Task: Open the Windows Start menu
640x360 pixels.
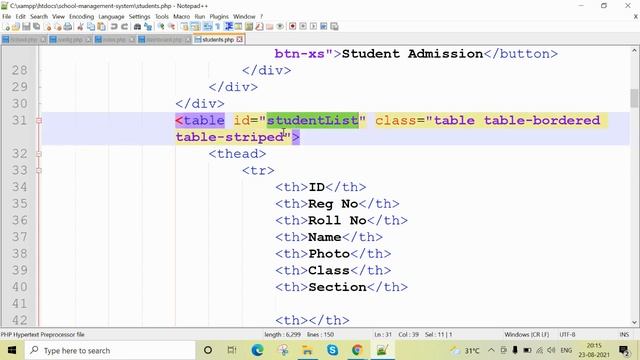Action: click(12, 350)
